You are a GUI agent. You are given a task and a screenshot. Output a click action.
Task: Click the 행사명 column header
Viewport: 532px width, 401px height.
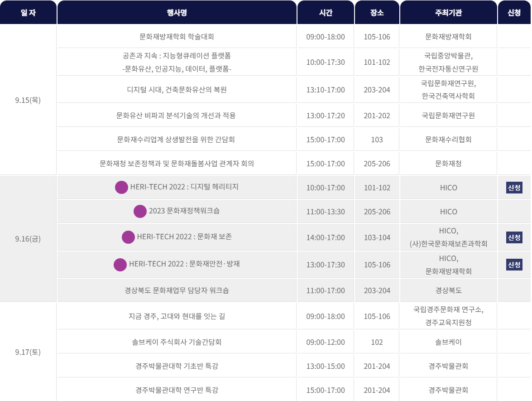[177, 13]
